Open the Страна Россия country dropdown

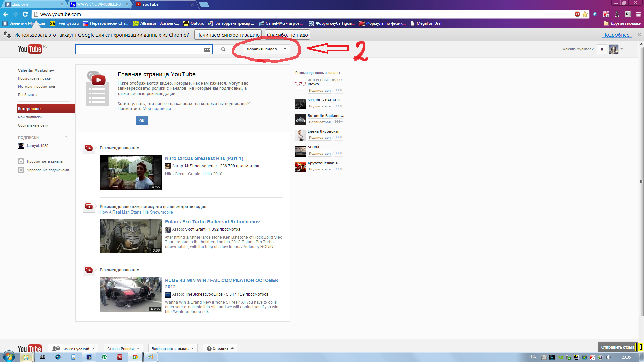coord(123,348)
